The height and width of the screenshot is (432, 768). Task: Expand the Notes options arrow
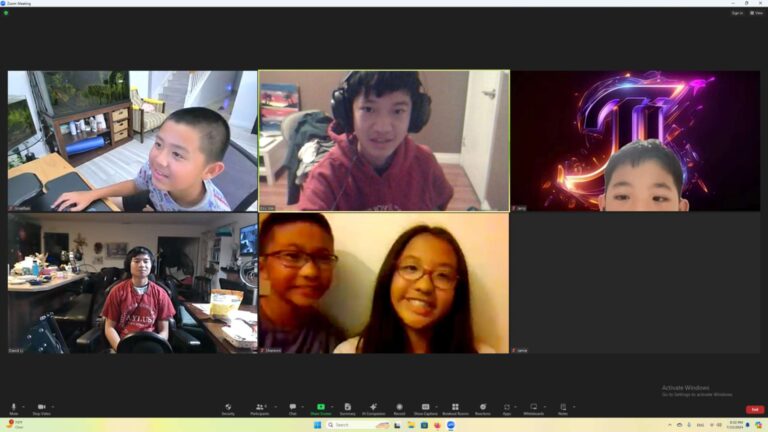coord(574,407)
